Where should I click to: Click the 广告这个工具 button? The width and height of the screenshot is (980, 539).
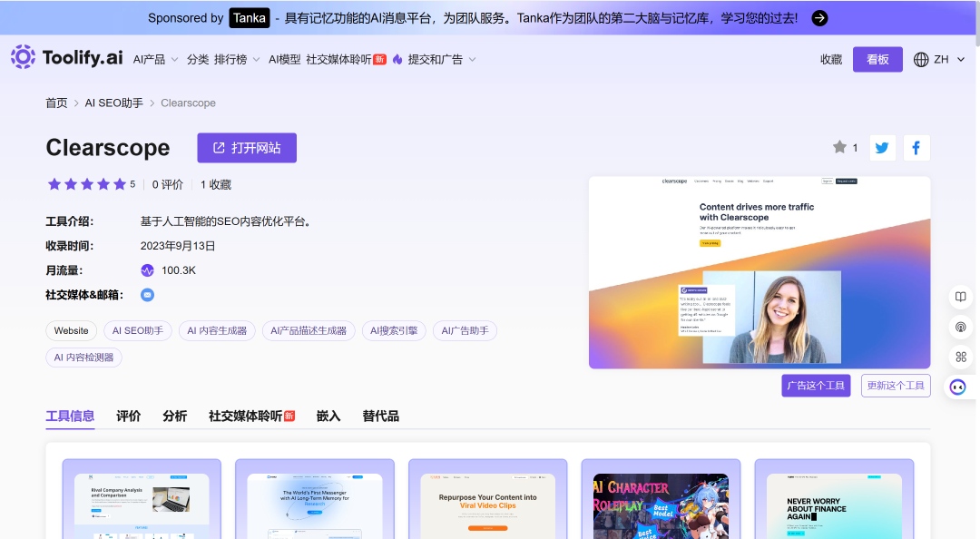(x=816, y=385)
